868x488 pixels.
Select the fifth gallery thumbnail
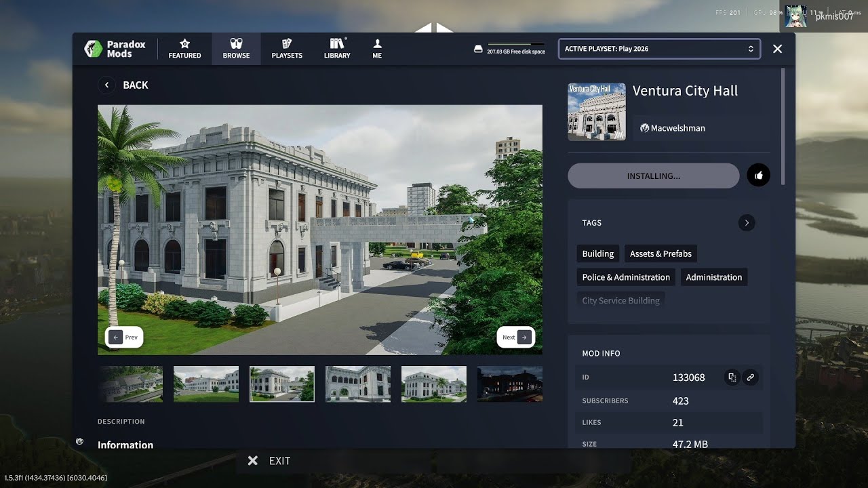click(x=434, y=384)
